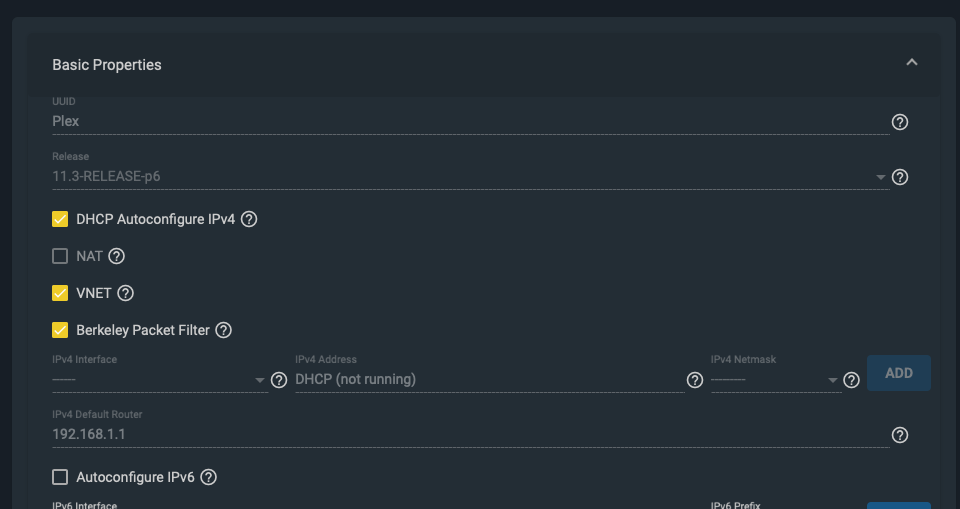Image resolution: width=960 pixels, height=509 pixels.
Task: Click the IPv4 Default Router field
Action: 470,434
